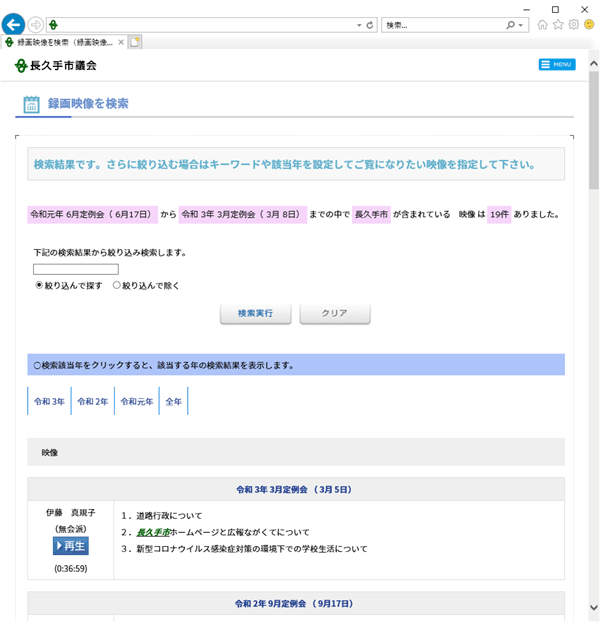Click the browser forward arrow button
This screenshot has width=600, height=622.
(37, 25)
